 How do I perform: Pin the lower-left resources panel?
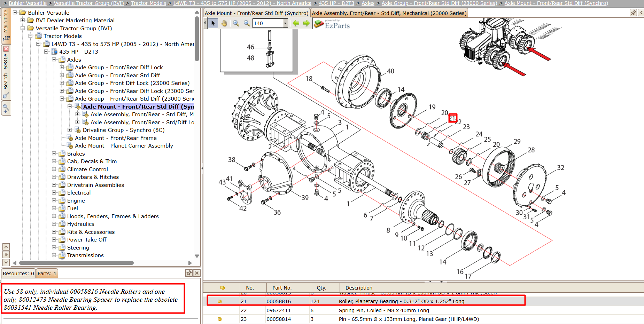tap(189, 273)
